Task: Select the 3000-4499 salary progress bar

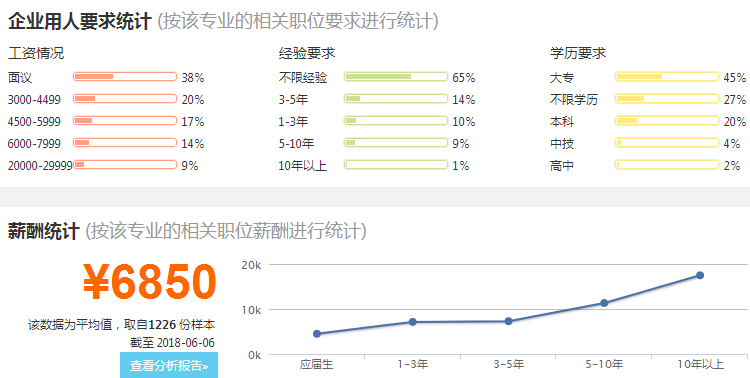Action: 125,99
